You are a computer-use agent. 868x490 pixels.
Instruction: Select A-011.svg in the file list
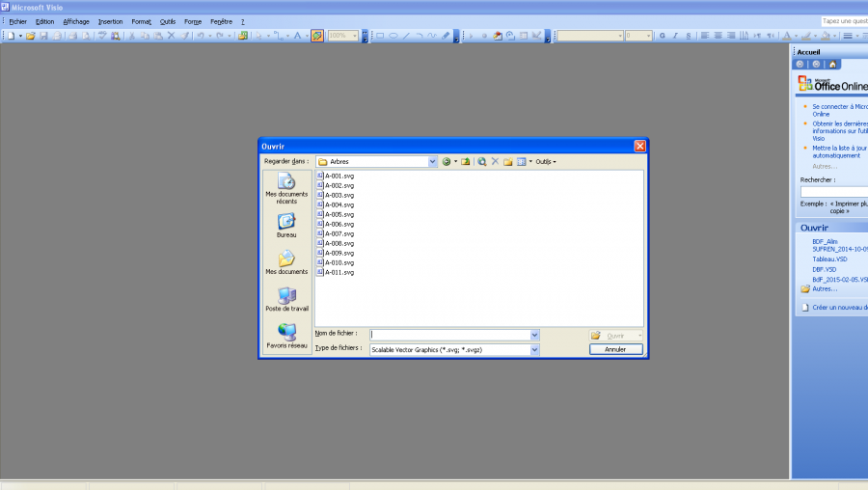[x=339, y=272]
